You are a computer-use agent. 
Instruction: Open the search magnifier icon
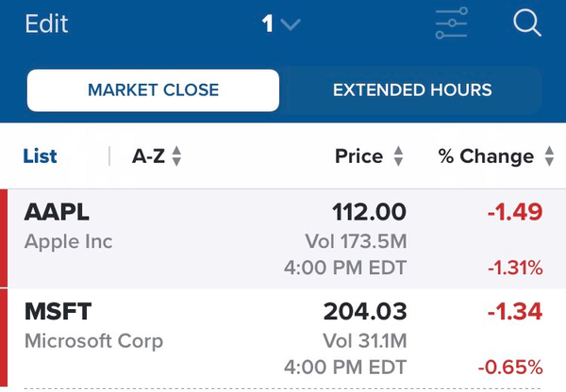(527, 23)
